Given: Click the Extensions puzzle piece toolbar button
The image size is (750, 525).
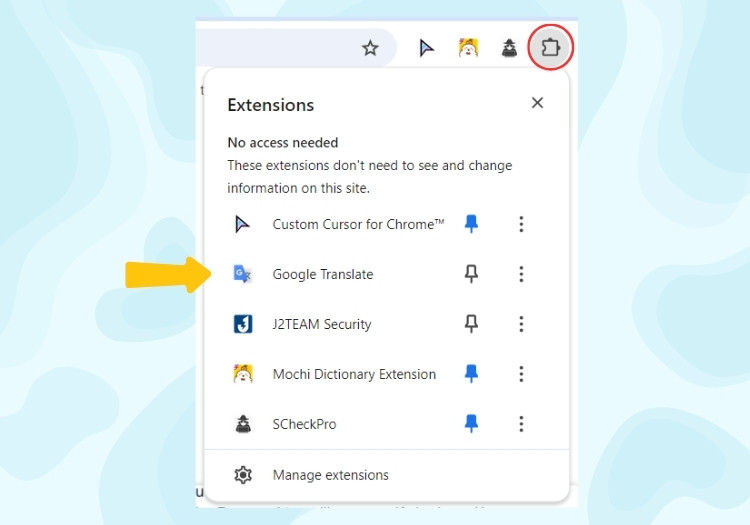Looking at the screenshot, I should point(551,47).
